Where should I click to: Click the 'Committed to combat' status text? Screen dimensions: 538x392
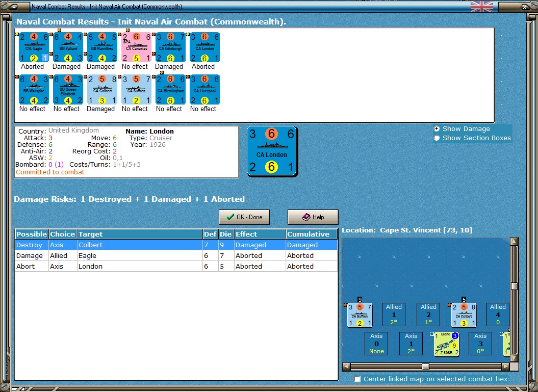pos(50,172)
